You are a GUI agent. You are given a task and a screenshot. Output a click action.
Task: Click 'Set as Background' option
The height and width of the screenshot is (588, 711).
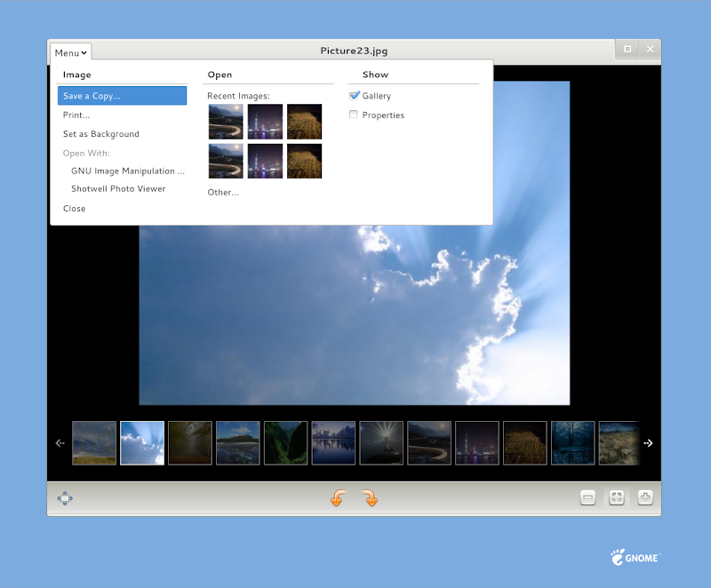click(x=101, y=135)
